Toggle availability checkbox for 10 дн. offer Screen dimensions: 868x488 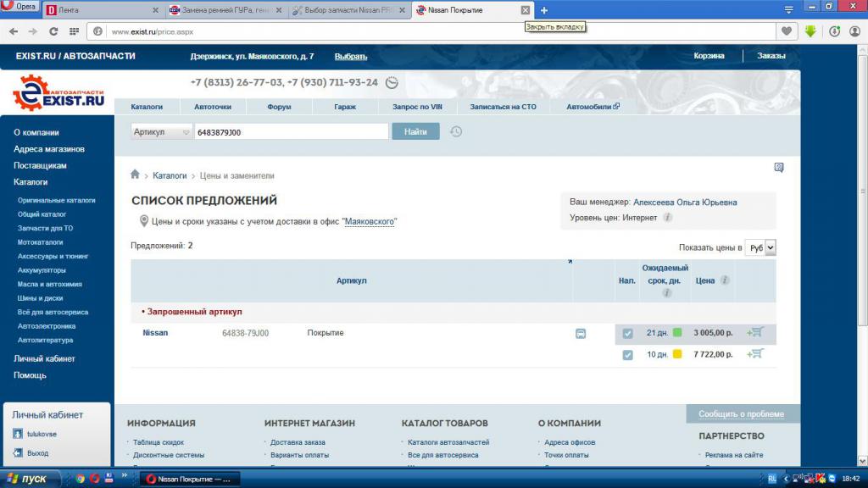coord(627,355)
